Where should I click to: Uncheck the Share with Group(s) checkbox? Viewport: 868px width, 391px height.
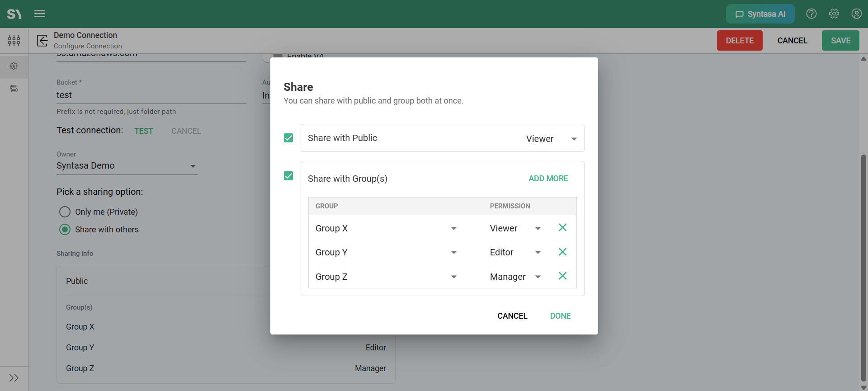[288, 176]
